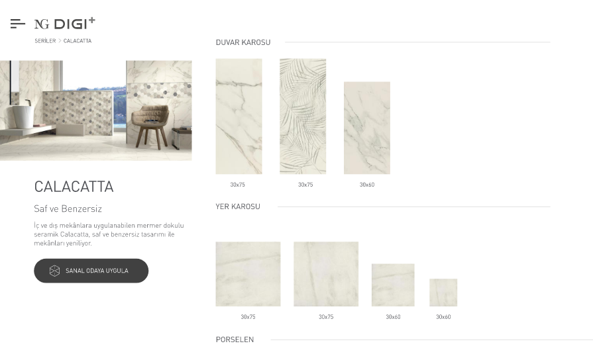Image resolution: width=593 pixels, height=364 pixels.
Task: Click the cube icon in Sanal Odaya Uygula
Action: (x=54, y=271)
